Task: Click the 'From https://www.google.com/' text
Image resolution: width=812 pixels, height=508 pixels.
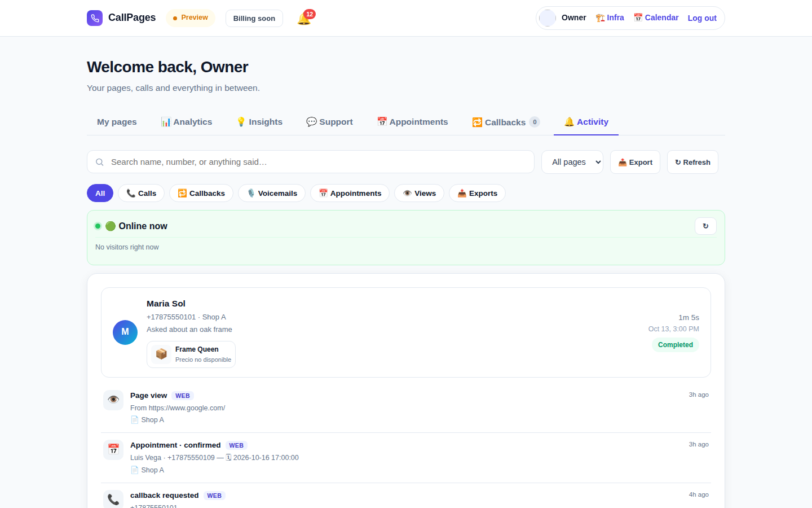Action: (178, 408)
